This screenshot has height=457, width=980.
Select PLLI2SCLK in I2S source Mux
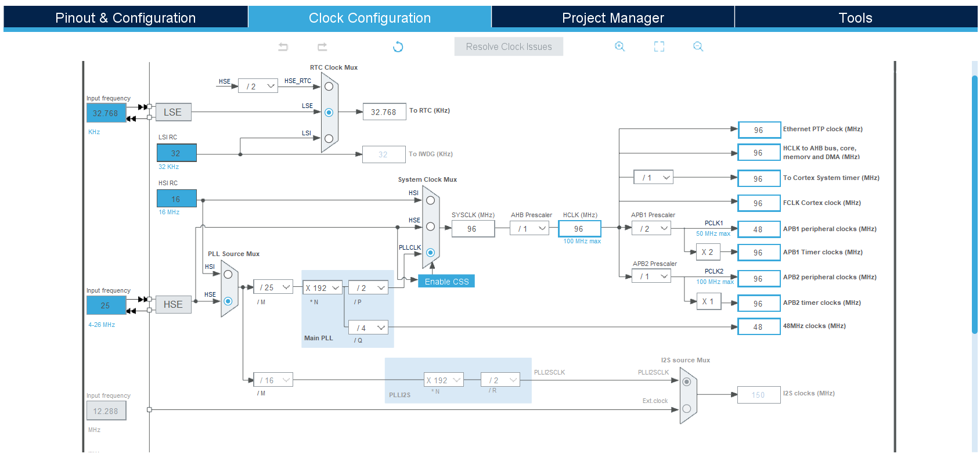(x=687, y=382)
